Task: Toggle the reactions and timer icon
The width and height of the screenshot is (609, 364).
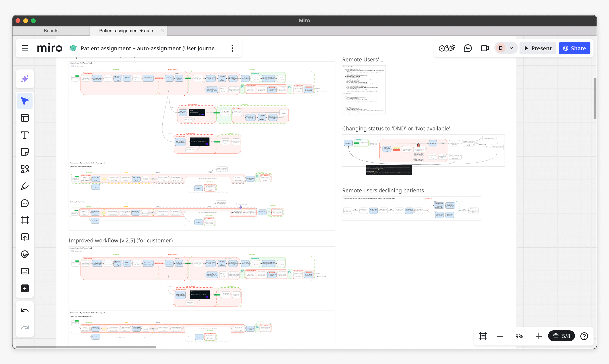Action: pyautogui.click(x=447, y=48)
